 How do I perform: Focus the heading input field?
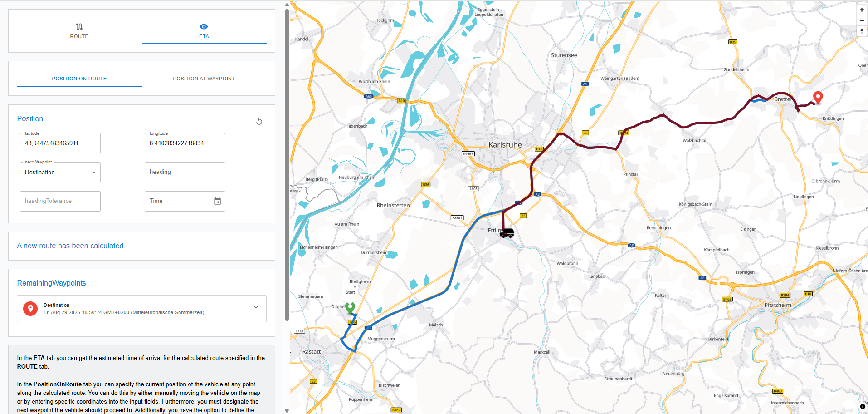coord(185,172)
